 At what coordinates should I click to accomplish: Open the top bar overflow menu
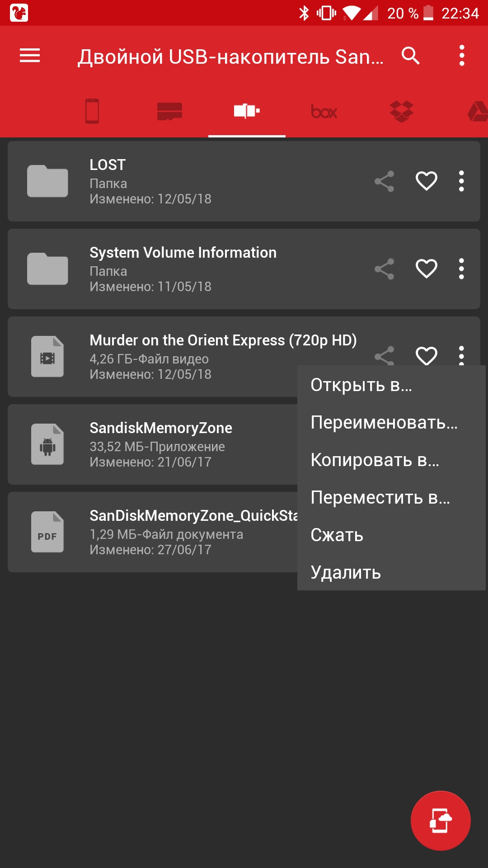[x=461, y=56]
